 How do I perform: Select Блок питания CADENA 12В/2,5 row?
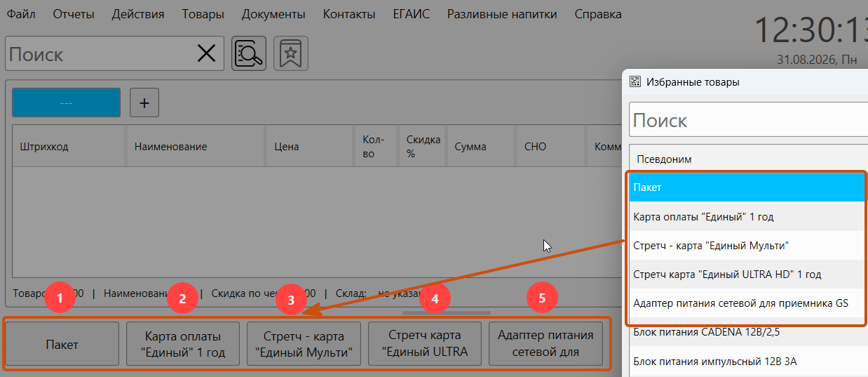[x=749, y=332]
